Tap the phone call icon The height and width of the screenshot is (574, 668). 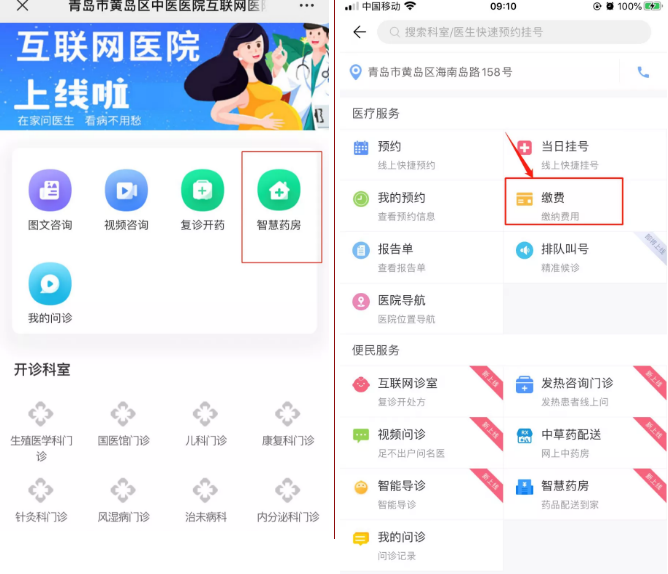(x=643, y=72)
